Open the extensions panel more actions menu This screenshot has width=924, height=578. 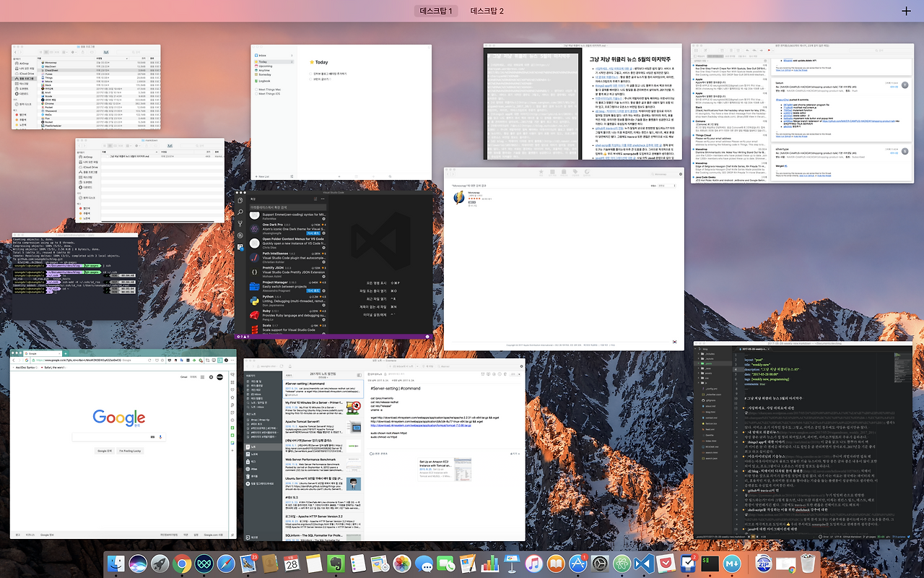tap(323, 199)
